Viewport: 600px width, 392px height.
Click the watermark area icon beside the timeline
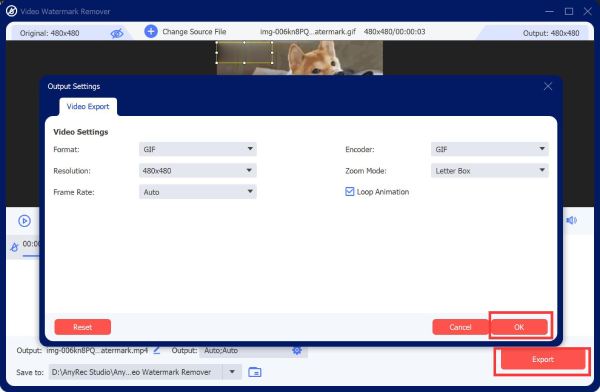point(14,247)
